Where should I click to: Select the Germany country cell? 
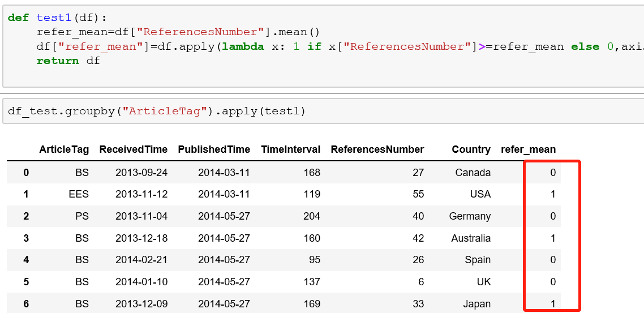pyautogui.click(x=470, y=216)
